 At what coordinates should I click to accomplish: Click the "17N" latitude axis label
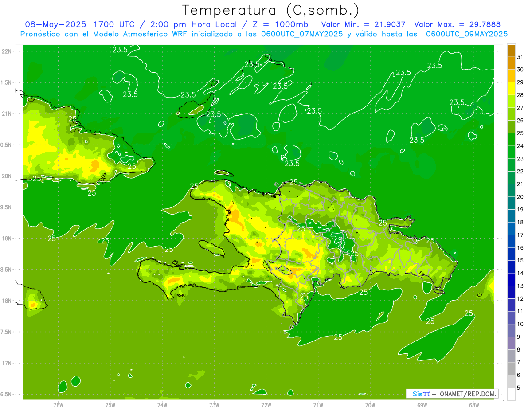click(x=7, y=363)
